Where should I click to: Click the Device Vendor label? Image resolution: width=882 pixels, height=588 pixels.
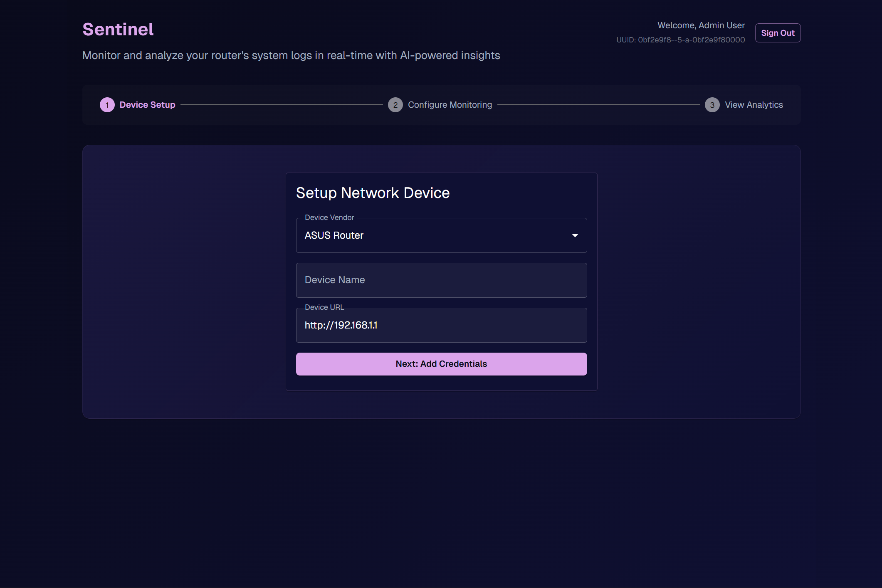point(329,217)
